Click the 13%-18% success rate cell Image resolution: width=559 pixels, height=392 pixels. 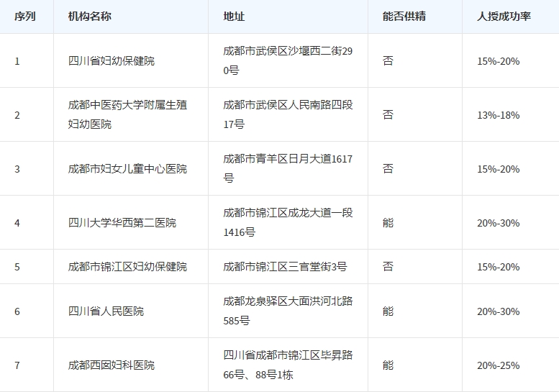coord(499,115)
